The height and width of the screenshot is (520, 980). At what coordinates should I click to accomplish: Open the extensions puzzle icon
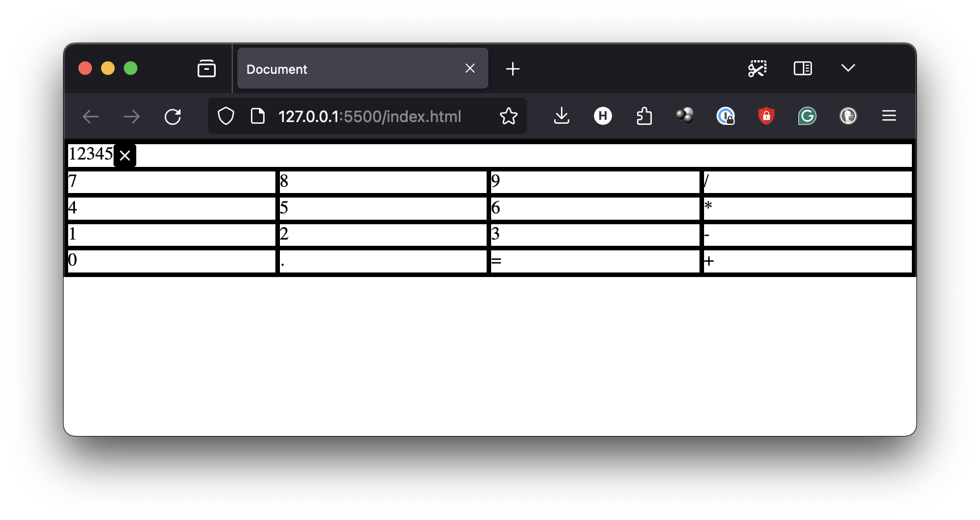[644, 116]
